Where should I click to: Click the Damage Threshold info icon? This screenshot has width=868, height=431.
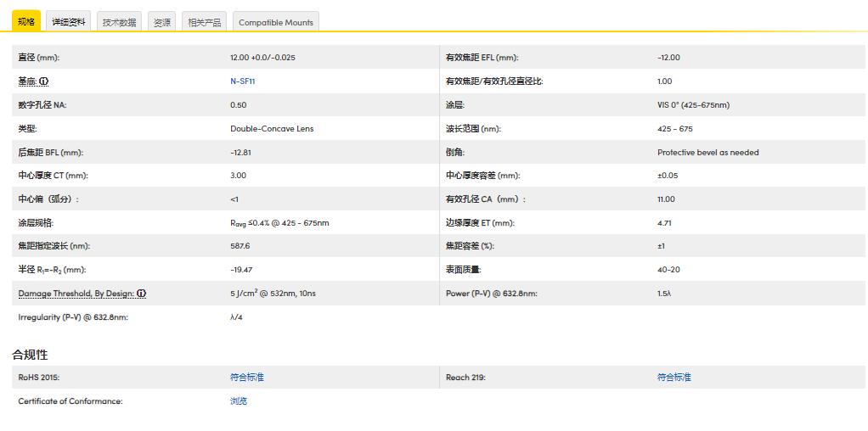(141, 294)
